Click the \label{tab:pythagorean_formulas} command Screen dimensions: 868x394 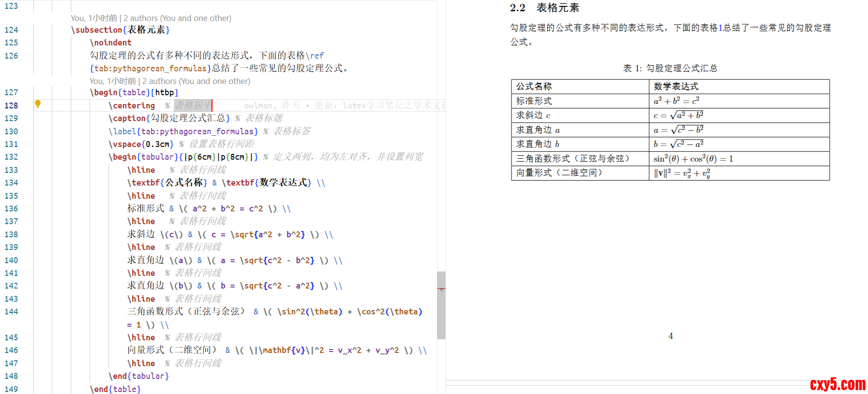[183, 131]
